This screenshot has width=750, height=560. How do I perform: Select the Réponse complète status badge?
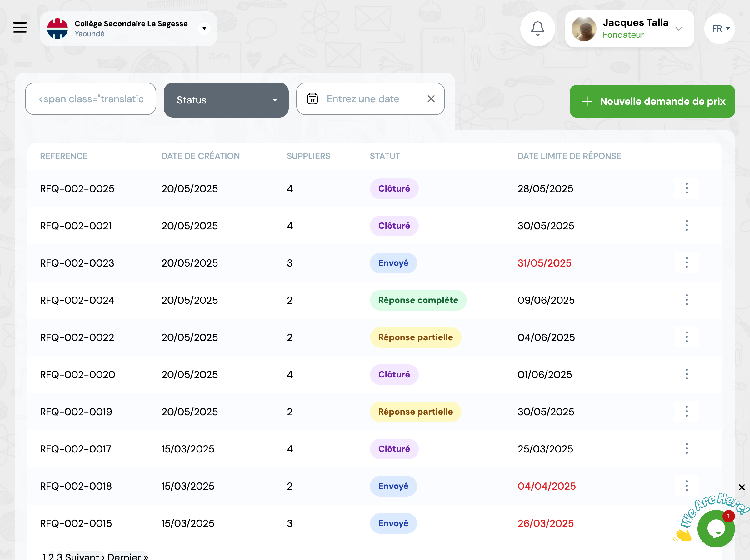(x=418, y=300)
